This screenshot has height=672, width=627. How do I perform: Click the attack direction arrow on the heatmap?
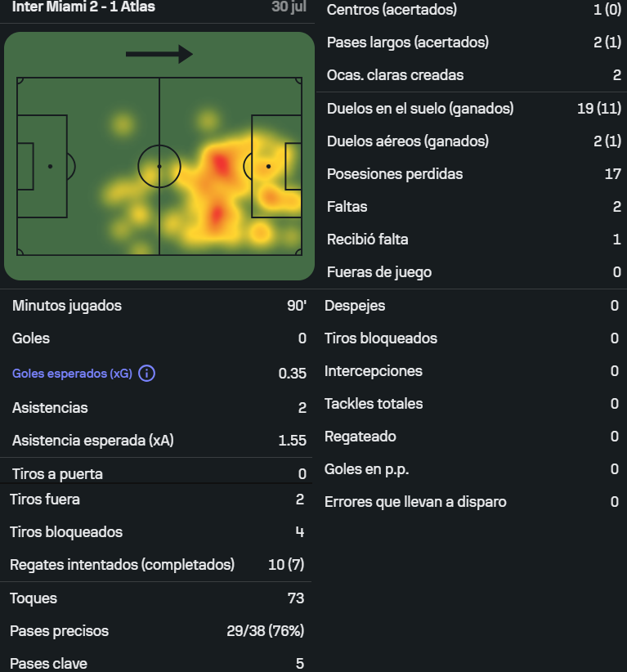[159, 54]
